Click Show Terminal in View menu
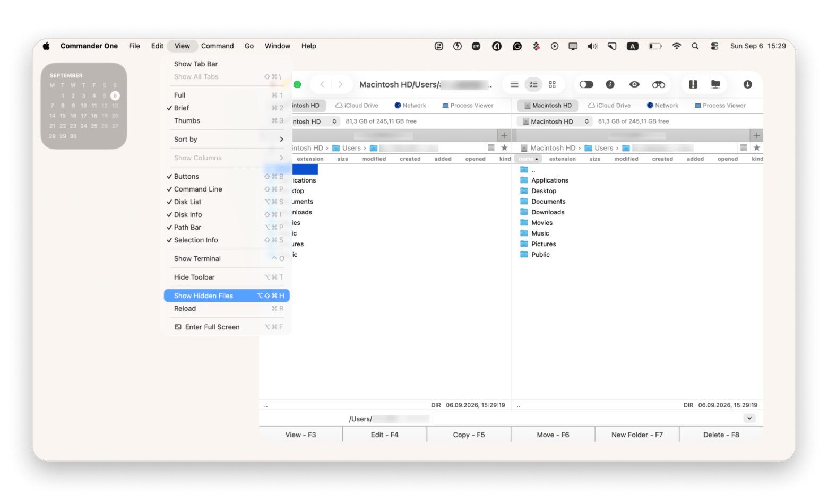This screenshot has width=828, height=504. [x=227, y=258]
